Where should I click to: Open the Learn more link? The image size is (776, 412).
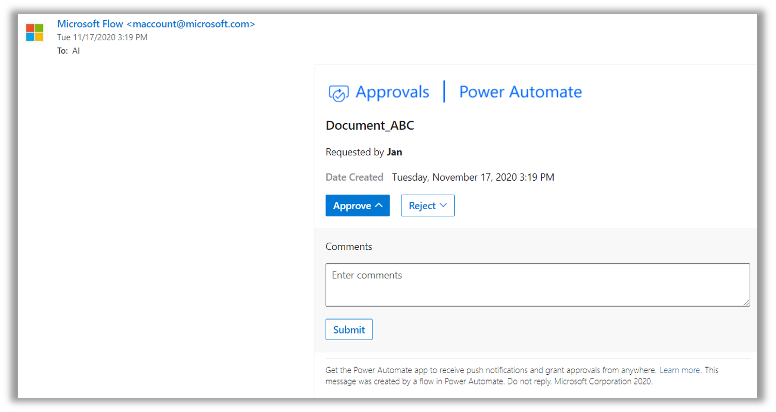click(679, 370)
